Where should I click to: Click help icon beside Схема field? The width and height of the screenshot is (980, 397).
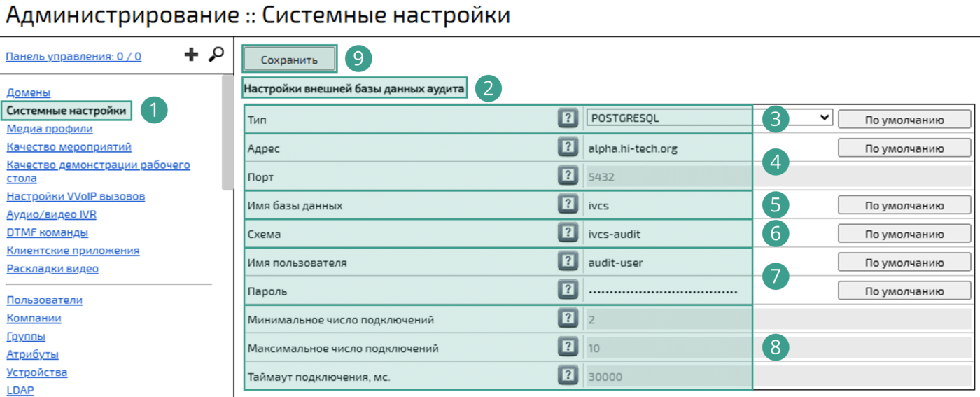click(568, 233)
